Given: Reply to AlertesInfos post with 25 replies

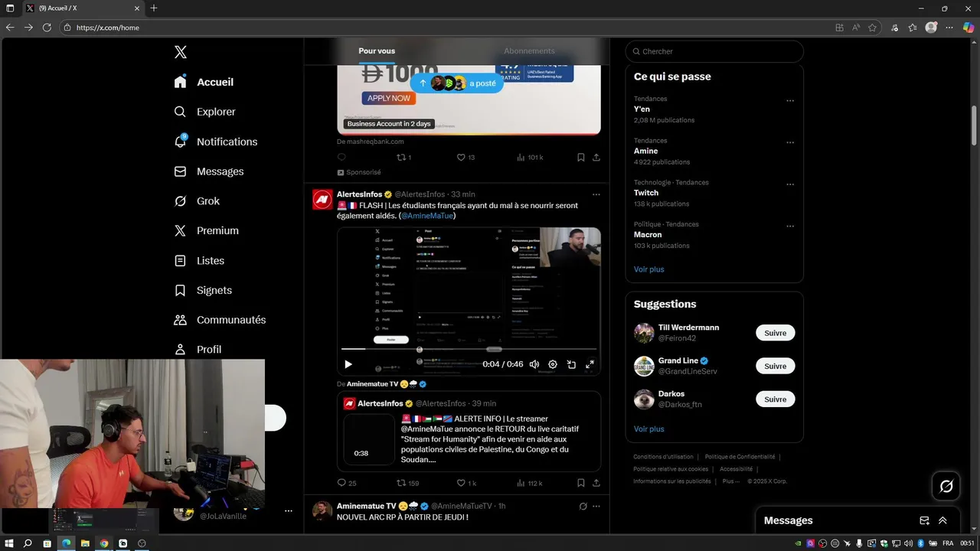Looking at the screenshot, I should click(347, 483).
